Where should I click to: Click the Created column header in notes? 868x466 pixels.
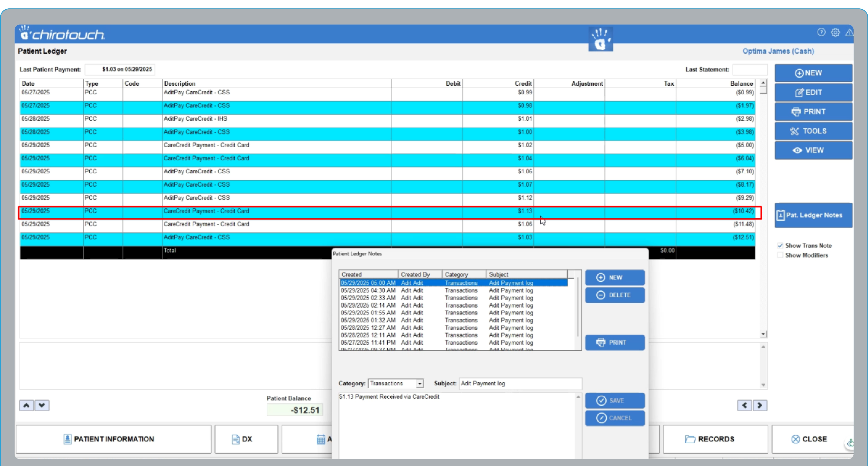coord(368,274)
